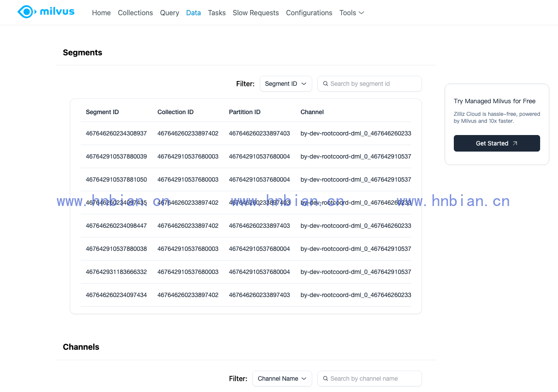Screen dimensions: 558x392
Task: Switch to the Query tab
Action: click(x=170, y=13)
